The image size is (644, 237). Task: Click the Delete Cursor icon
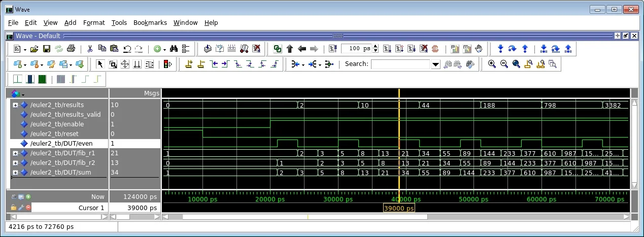pyautogui.click(x=201, y=64)
